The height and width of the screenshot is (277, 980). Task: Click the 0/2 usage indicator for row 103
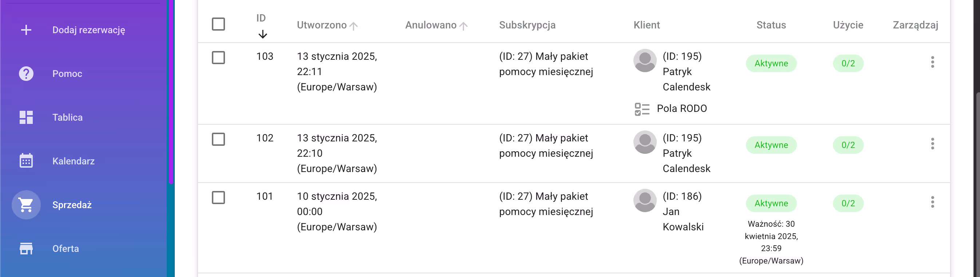(848, 63)
